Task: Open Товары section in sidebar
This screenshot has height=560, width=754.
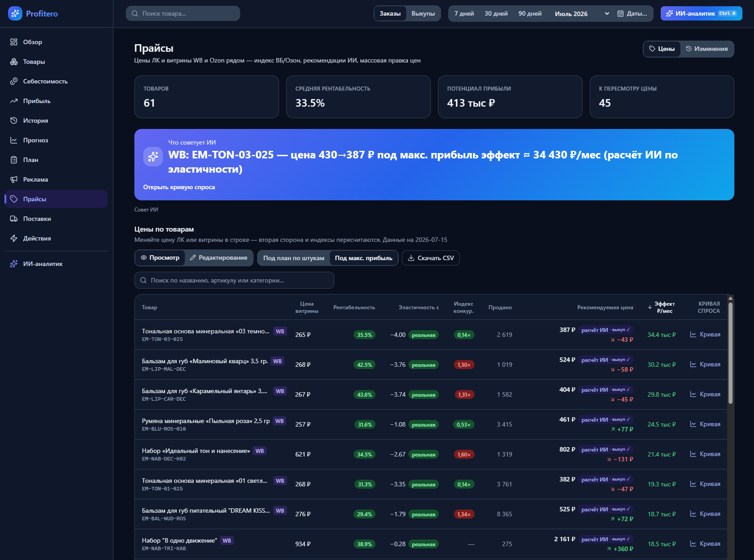Action: coord(56,62)
